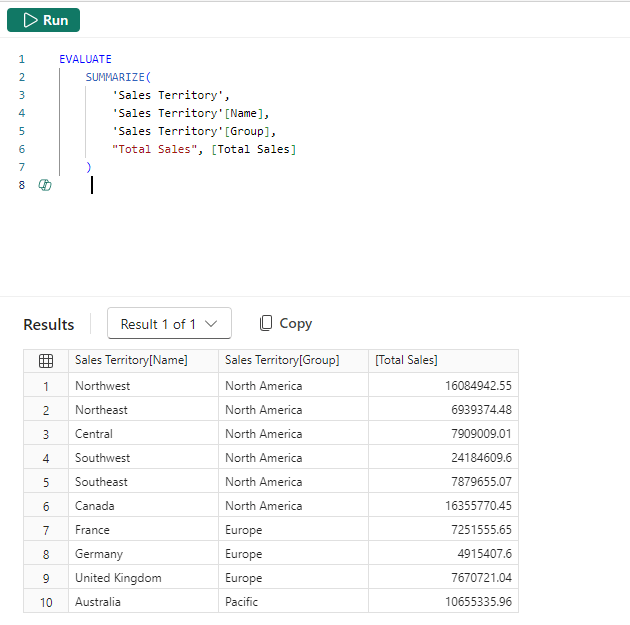The width and height of the screenshot is (630, 625).
Task: Select the Northwest cell
Action: (x=103, y=386)
